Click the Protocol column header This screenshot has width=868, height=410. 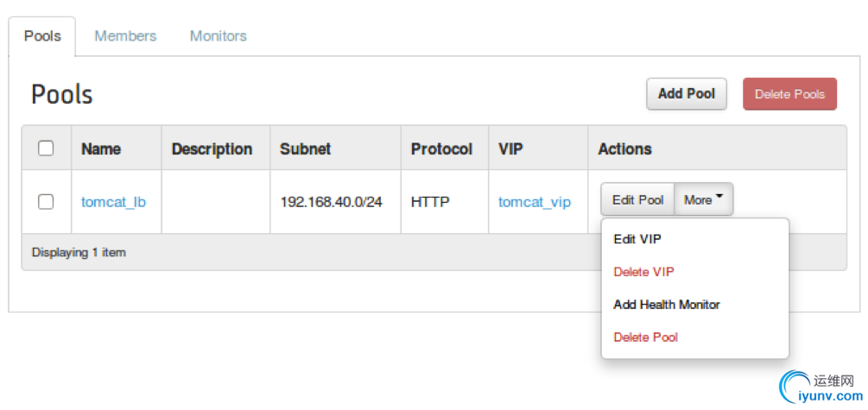pyautogui.click(x=441, y=149)
